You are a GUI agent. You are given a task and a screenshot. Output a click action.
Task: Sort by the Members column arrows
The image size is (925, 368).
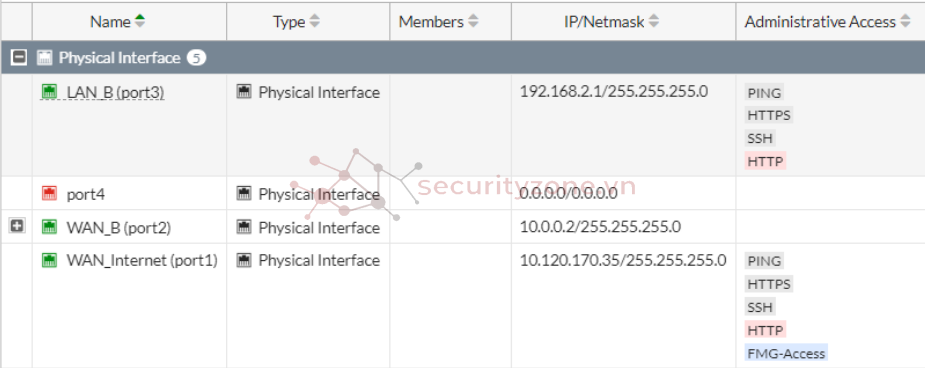(x=473, y=22)
